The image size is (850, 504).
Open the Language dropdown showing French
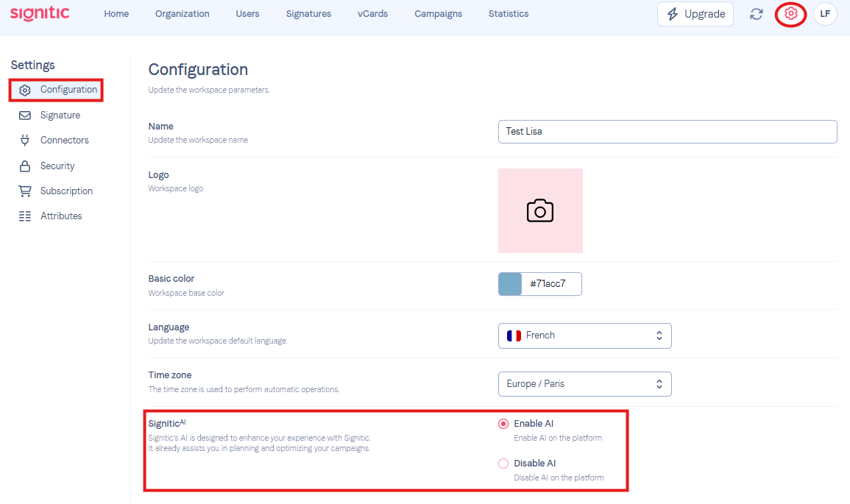[585, 336]
